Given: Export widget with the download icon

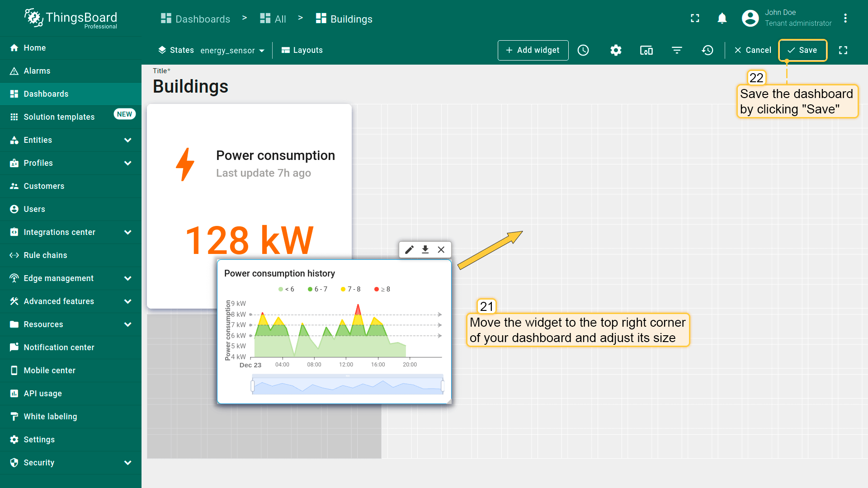Looking at the screenshot, I should click(425, 250).
